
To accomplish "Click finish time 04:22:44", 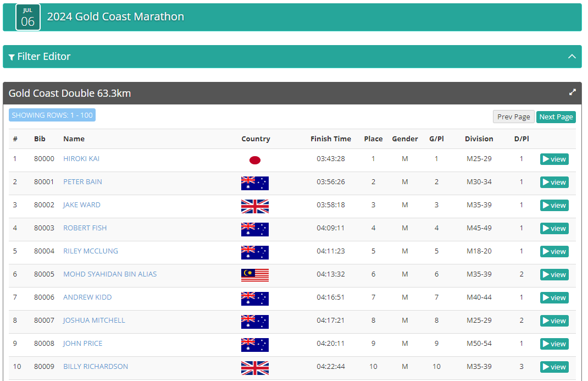I will click(x=331, y=366).
